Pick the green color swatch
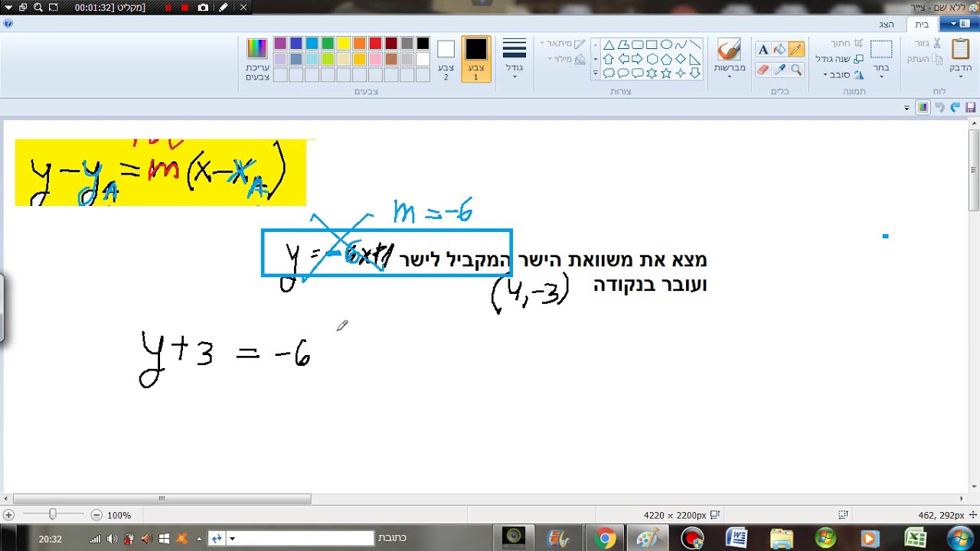 click(328, 44)
